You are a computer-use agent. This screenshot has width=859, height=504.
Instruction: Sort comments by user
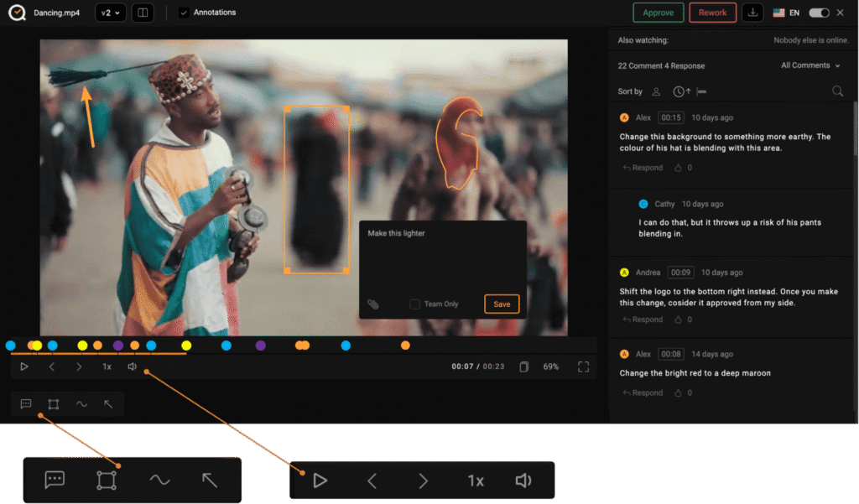[x=657, y=91]
